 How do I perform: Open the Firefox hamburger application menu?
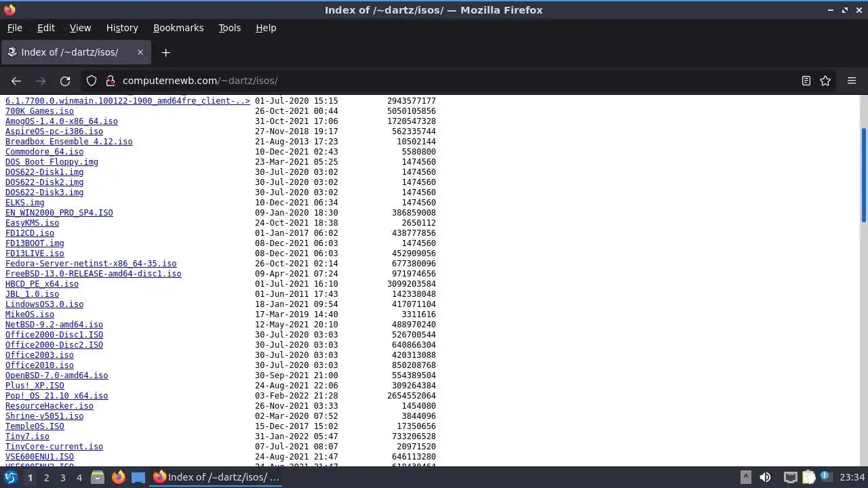(x=852, y=81)
